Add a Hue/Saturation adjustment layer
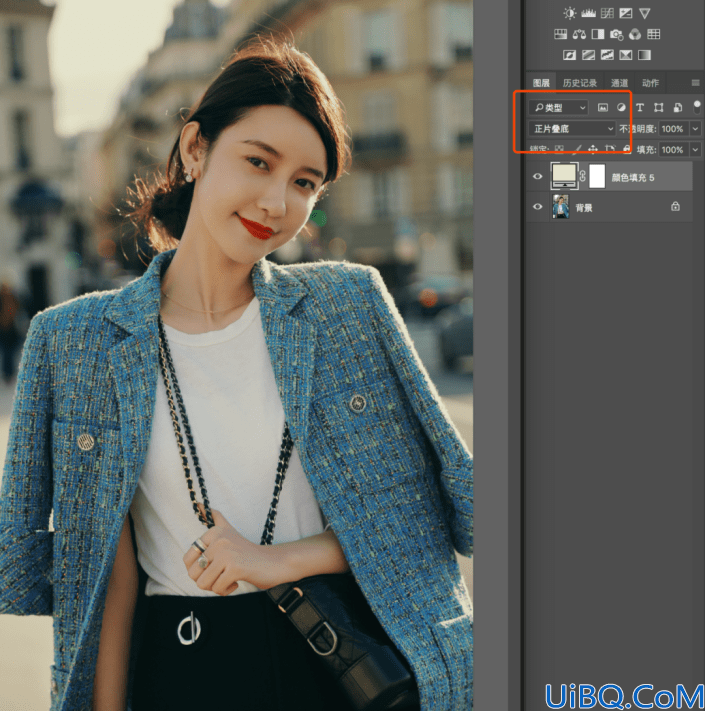The image size is (705, 711). point(561,34)
